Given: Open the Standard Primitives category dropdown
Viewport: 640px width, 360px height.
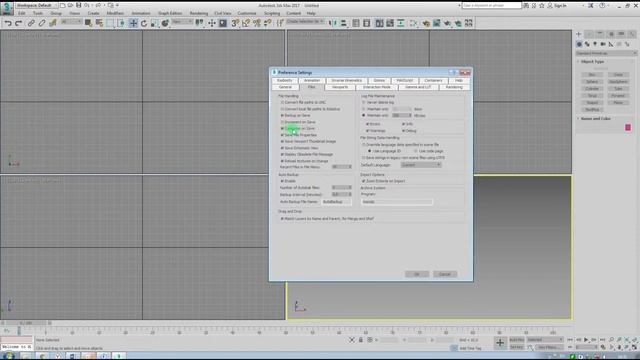Looking at the screenshot, I should [606, 53].
